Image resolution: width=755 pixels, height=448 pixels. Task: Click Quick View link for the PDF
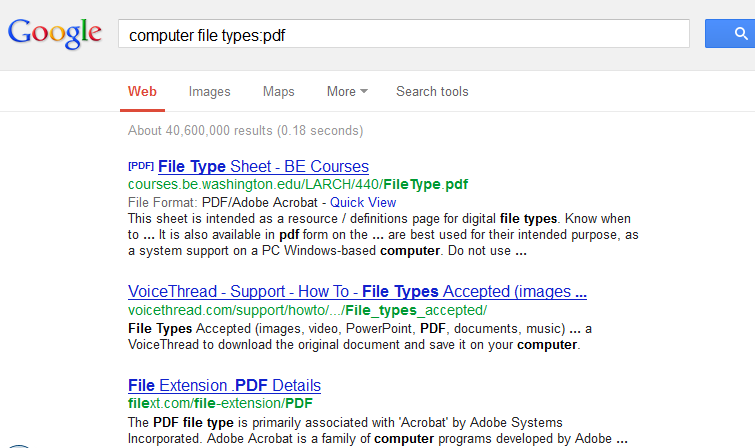363,202
